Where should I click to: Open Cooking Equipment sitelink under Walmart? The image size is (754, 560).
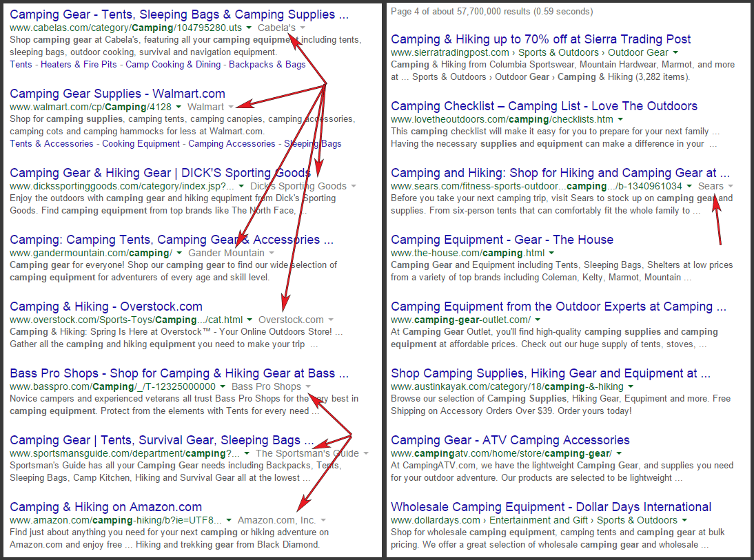(141, 144)
